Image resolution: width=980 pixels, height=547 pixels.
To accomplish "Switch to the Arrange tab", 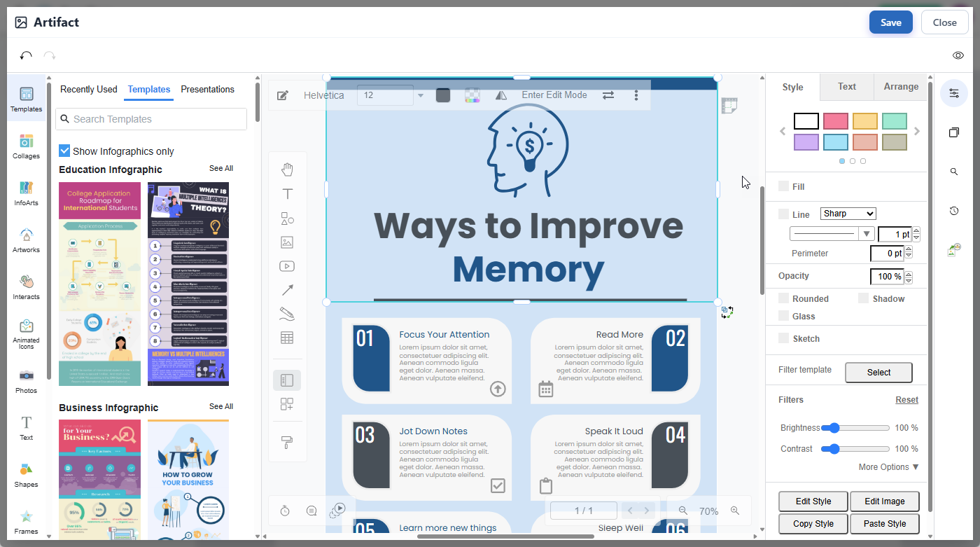I will [x=901, y=87].
